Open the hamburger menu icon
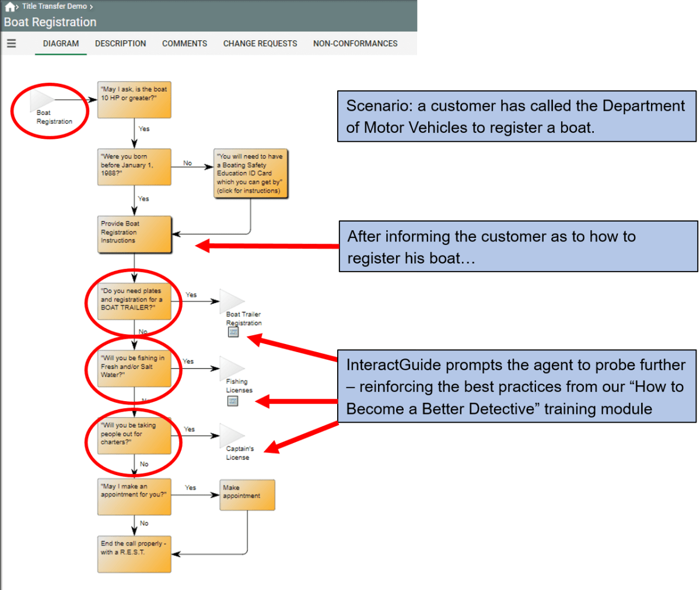Viewport: 700px width, 590px height. 11,43
